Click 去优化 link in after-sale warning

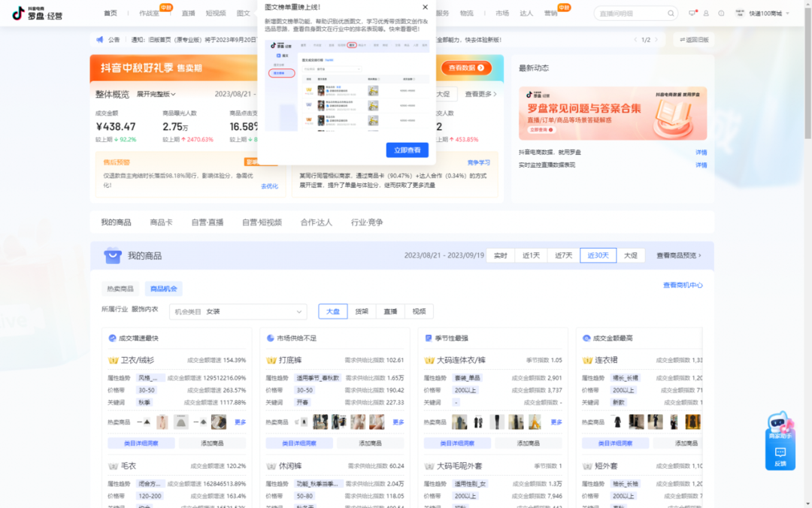click(269, 186)
